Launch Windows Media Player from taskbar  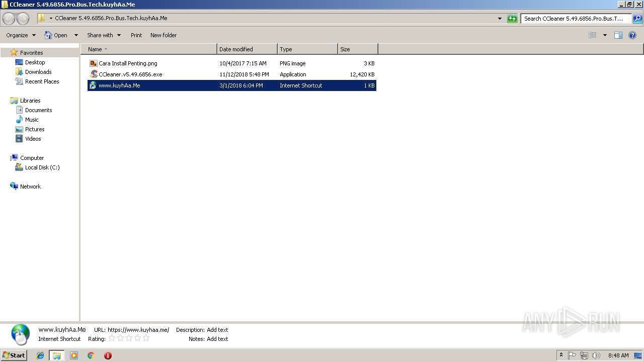click(74, 355)
